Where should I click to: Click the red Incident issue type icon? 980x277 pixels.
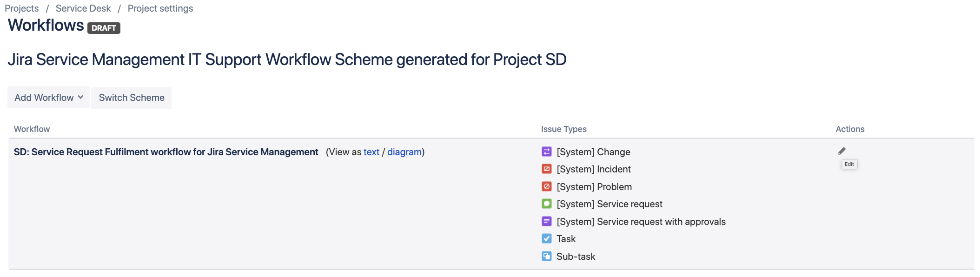[547, 169]
